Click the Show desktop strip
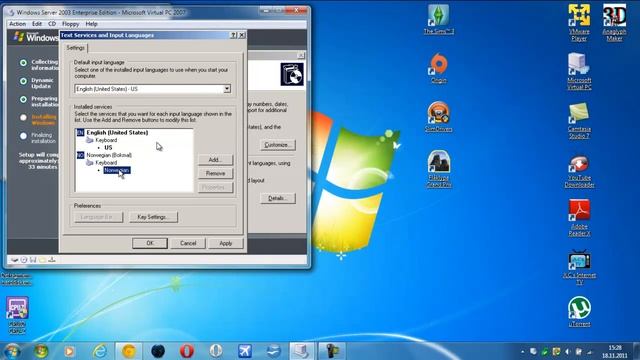This screenshot has height=360, width=640. pos(637,351)
